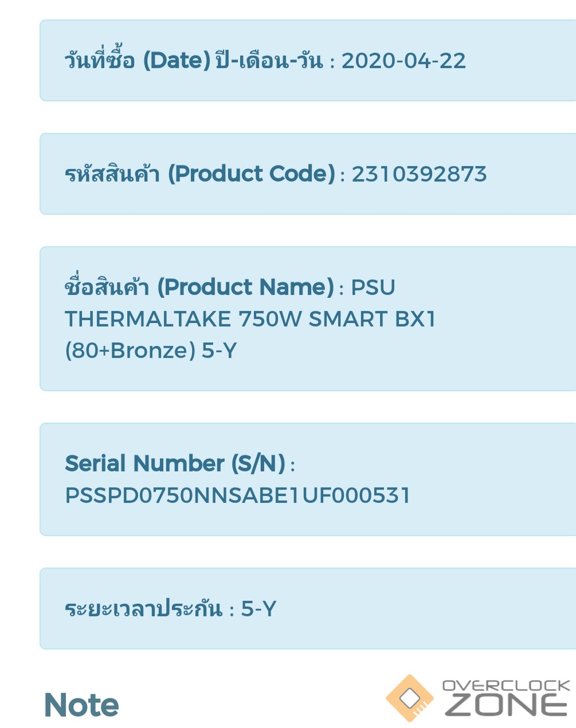This screenshot has width=576, height=728.
Task: Tap the รหัสสินค้า Thai label
Action: [112, 174]
